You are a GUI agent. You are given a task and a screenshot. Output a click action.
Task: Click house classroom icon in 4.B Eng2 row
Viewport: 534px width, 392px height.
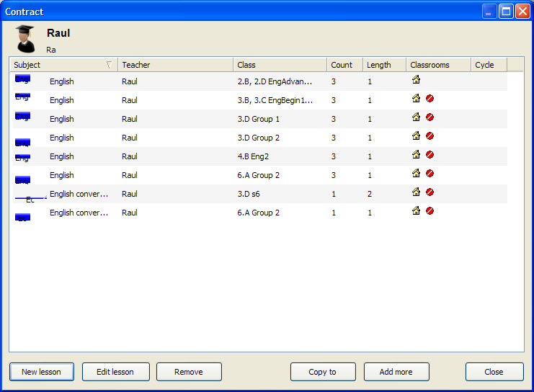[x=416, y=155]
